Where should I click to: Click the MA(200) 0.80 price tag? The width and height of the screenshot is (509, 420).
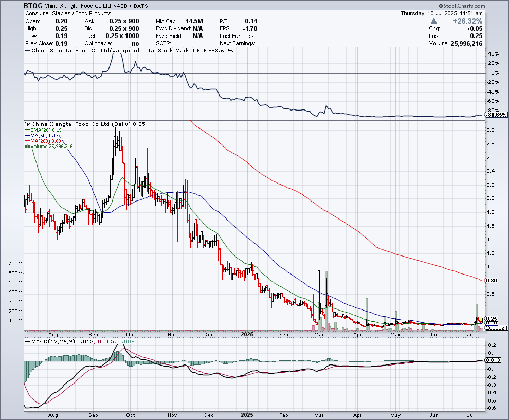[492, 281]
